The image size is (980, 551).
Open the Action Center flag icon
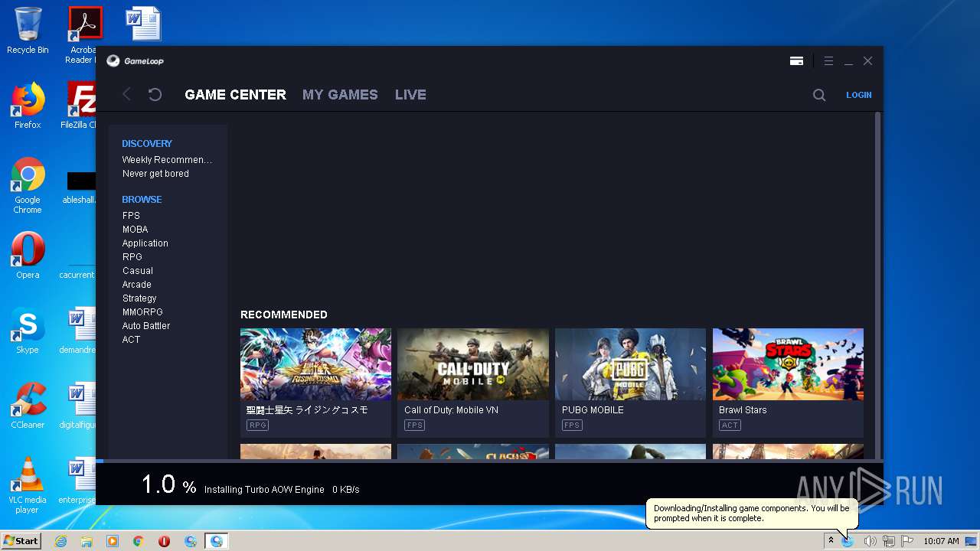[x=907, y=541]
